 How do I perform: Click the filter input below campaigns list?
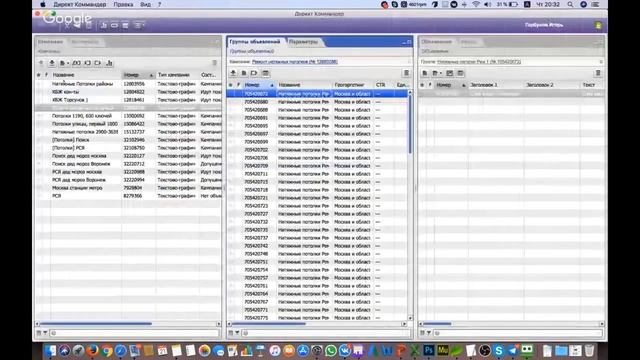(135, 333)
